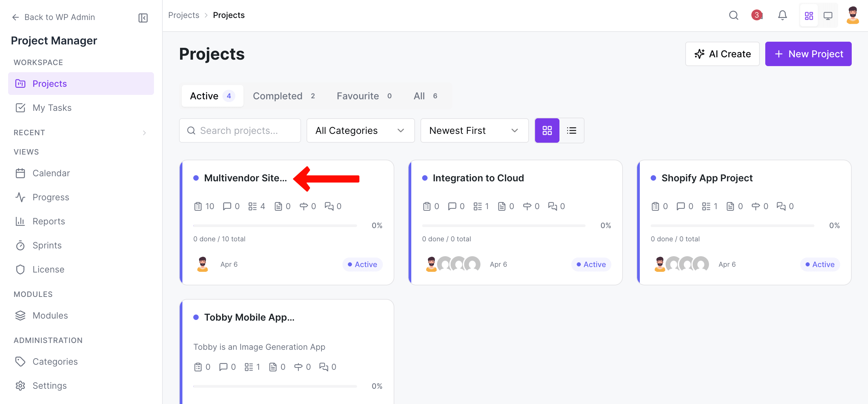Screen dimensions: 868x404
Task: Toggle fullscreen mode with the monitor icon
Action: [x=828, y=15]
